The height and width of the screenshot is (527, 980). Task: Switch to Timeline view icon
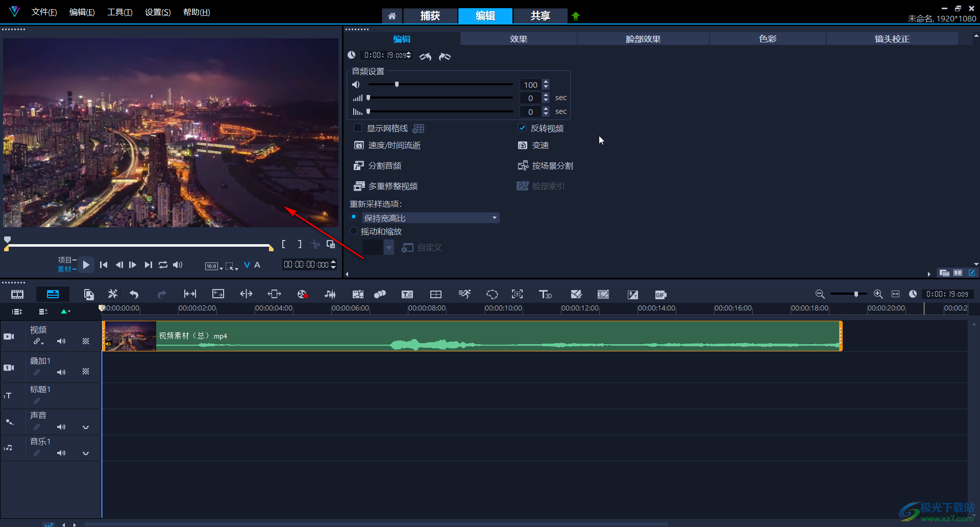[x=53, y=294]
